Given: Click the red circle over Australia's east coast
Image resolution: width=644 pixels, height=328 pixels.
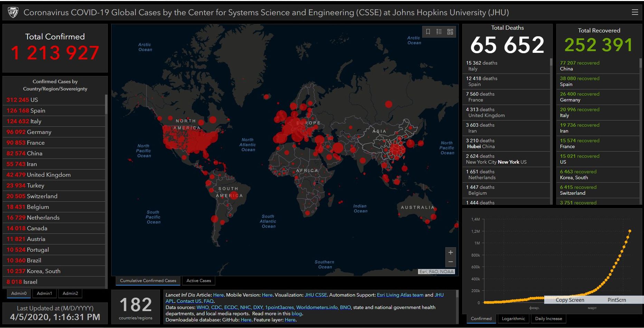Looking at the screenshot, I should (x=434, y=217).
